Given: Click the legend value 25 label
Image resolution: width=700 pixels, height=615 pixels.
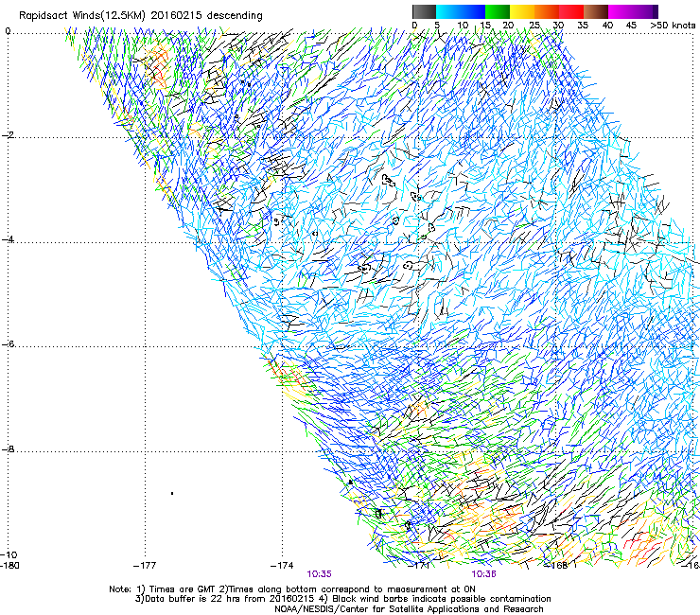Looking at the screenshot, I should 534,26.
